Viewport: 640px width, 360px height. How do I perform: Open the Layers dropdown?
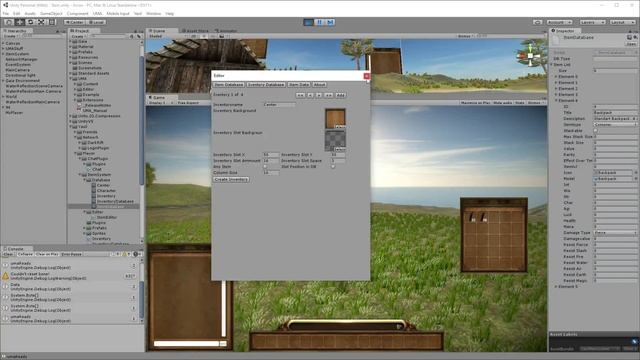[593, 22]
